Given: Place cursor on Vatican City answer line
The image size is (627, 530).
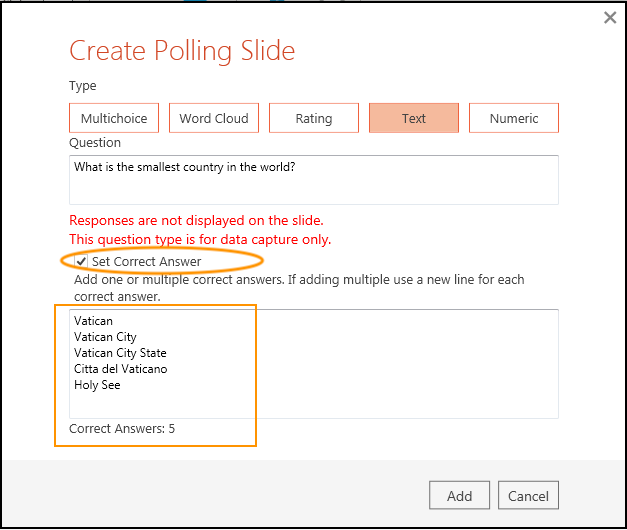Looking at the screenshot, I should (x=105, y=337).
